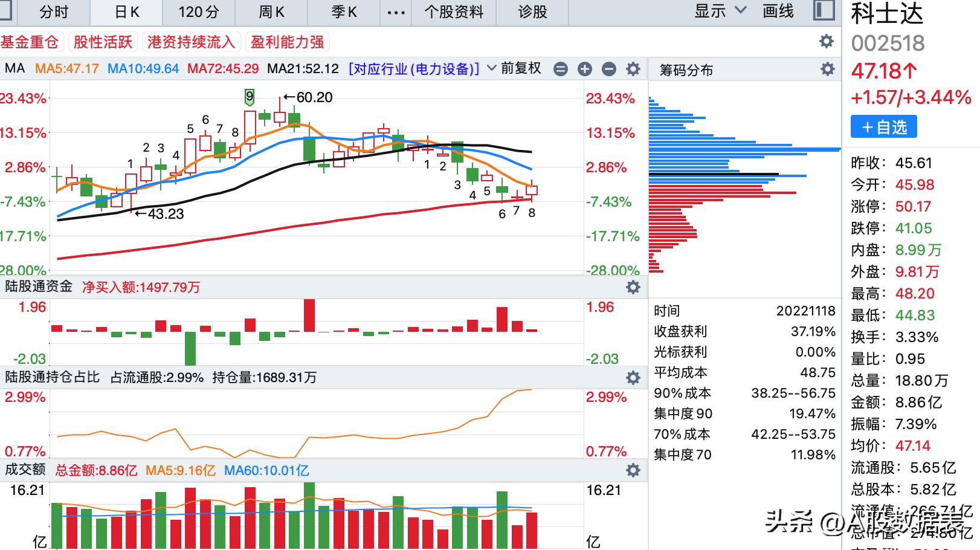Click the 对应行业(电力设备) link
980x550 pixels.
[414, 69]
